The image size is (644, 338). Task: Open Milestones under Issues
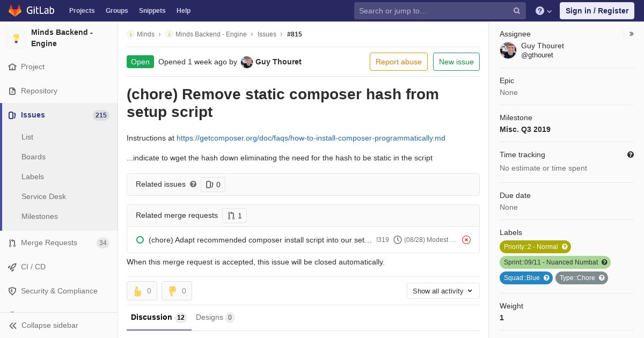click(x=40, y=216)
